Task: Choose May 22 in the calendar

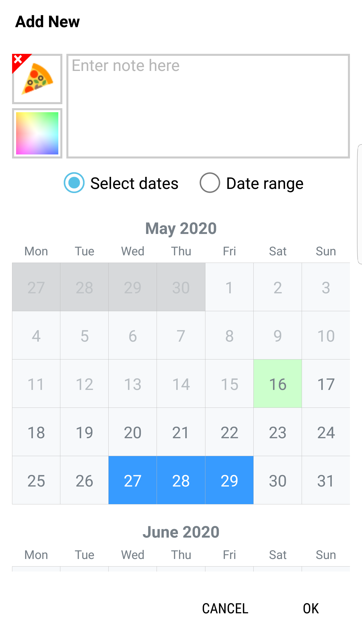Action: [x=229, y=432]
